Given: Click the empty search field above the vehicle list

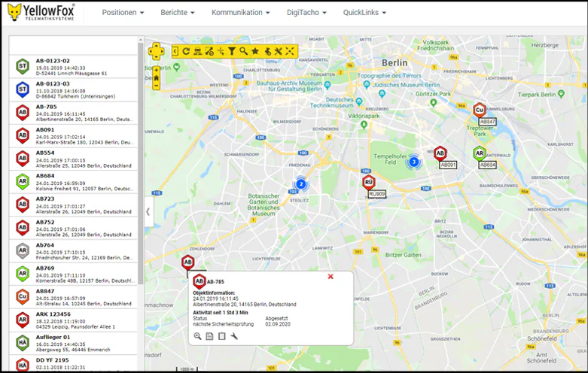Looking at the screenshot, I should point(74,45).
